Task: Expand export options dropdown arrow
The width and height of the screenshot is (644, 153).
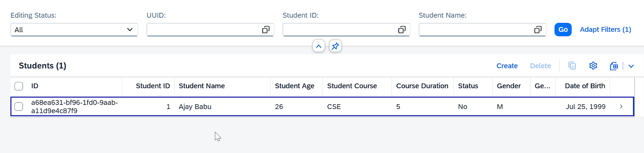Action: click(631, 66)
